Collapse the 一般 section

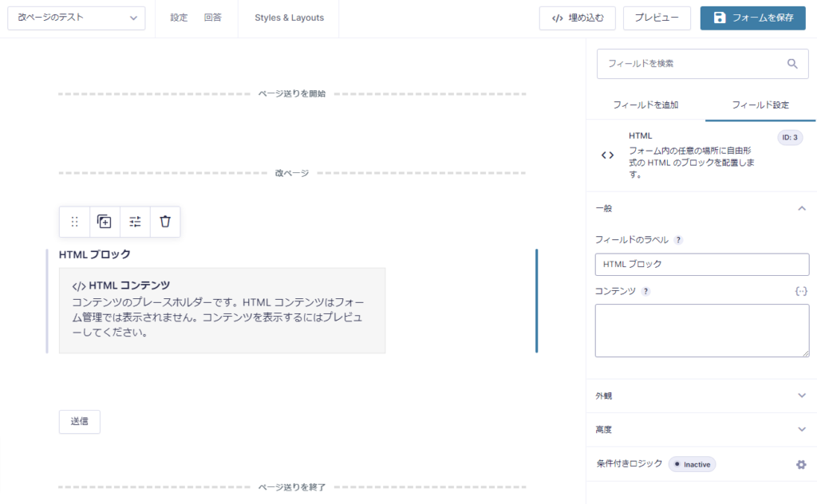pos(802,208)
